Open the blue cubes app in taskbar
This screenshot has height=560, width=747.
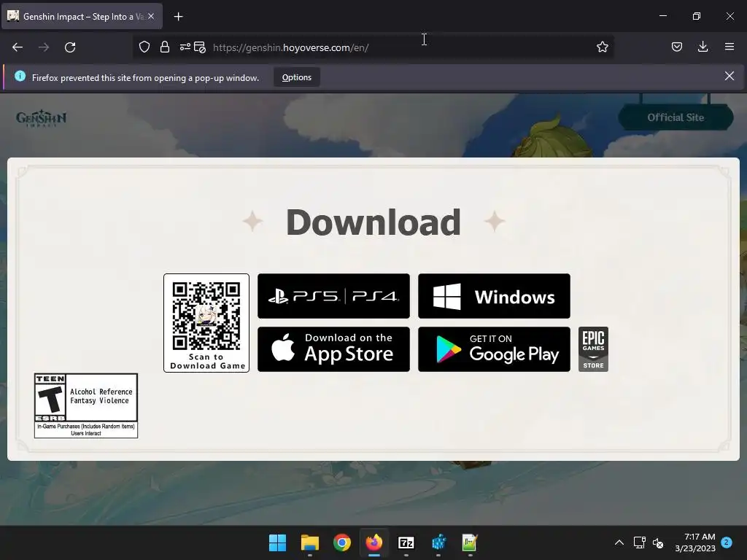(x=438, y=542)
